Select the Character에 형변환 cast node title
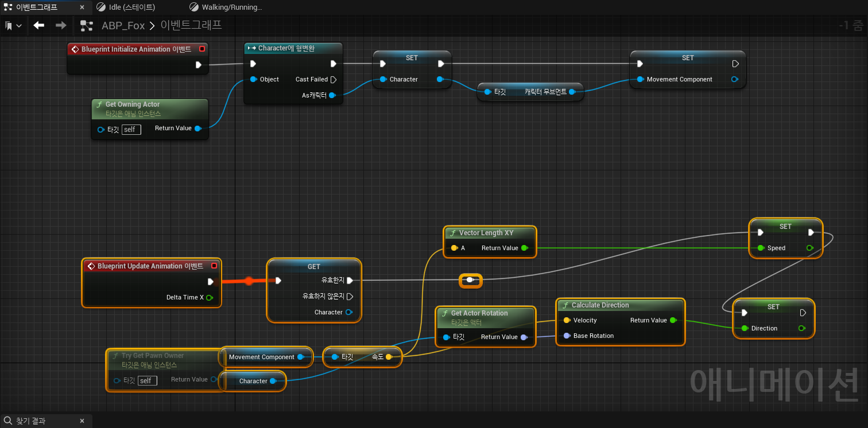The image size is (868, 428). point(286,48)
